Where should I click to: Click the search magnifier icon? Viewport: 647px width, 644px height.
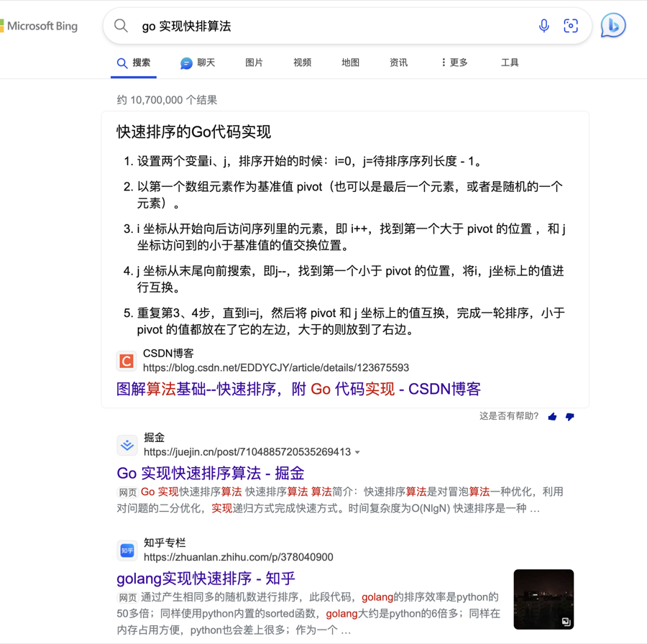click(121, 25)
